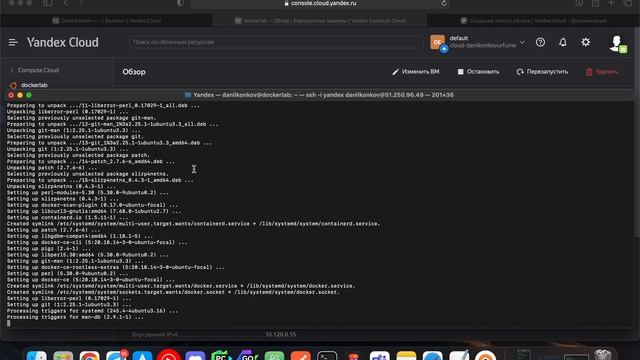Viewport: 640px width, 360px height.
Task: Open the help question mark icon
Action: [540, 42]
